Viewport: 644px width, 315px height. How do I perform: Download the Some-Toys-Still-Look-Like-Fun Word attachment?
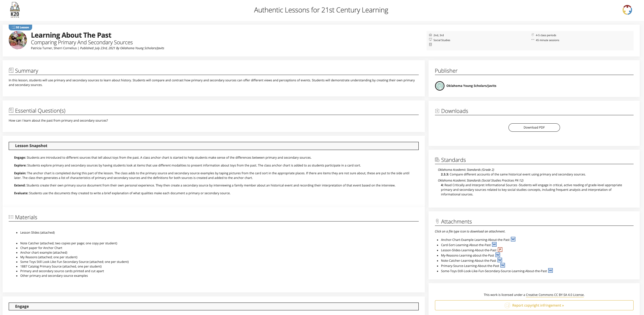(x=550, y=270)
